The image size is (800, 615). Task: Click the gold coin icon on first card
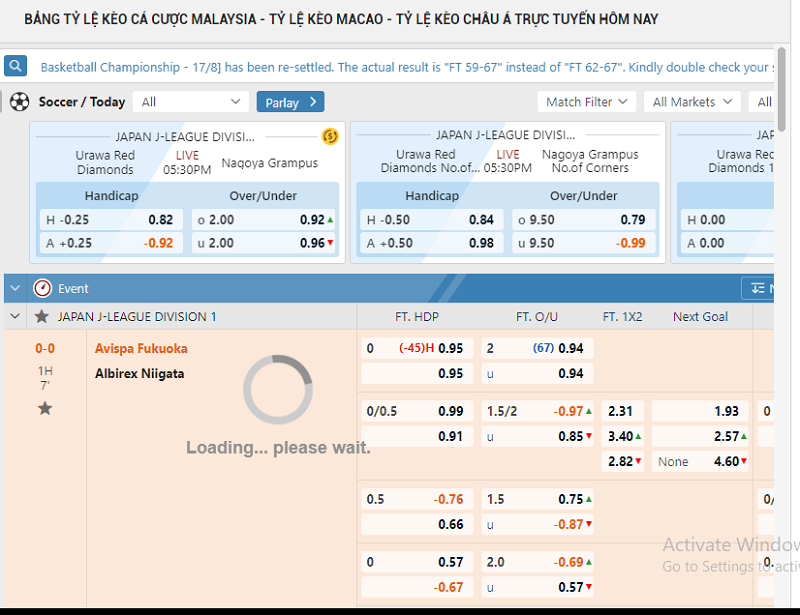point(330,136)
